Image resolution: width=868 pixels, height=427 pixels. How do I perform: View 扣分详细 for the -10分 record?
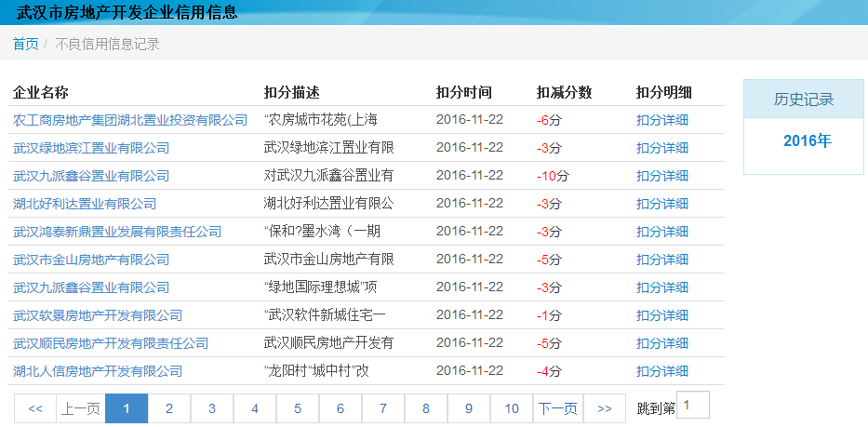tap(662, 176)
